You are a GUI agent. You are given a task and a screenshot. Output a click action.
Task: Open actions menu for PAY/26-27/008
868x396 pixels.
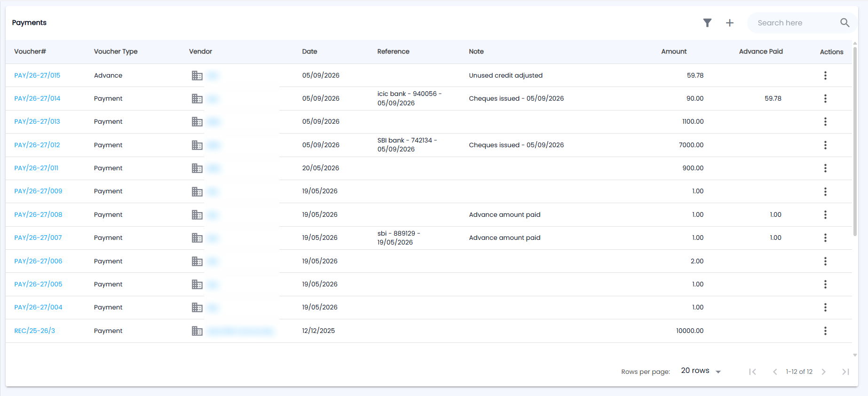point(825,214)
